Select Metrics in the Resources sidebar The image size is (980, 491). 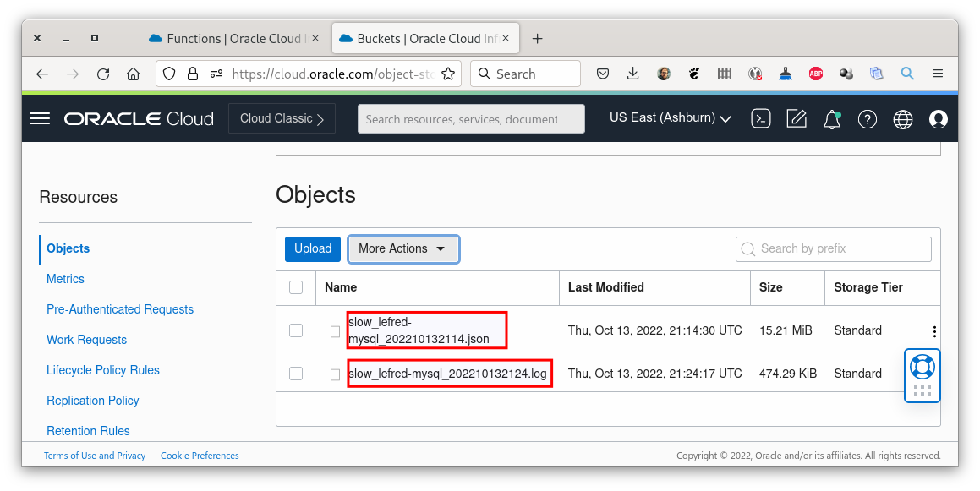click(65, 278)
